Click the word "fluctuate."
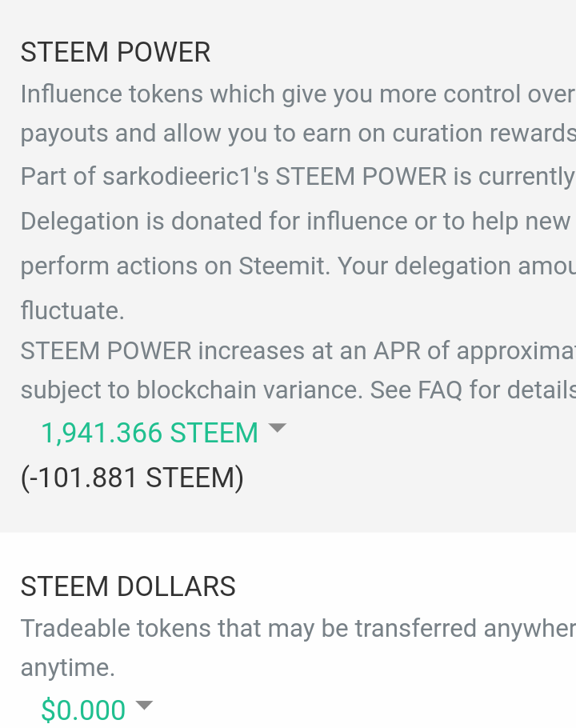The height and width of the screenshot is (728, 576). coord(72,310)
